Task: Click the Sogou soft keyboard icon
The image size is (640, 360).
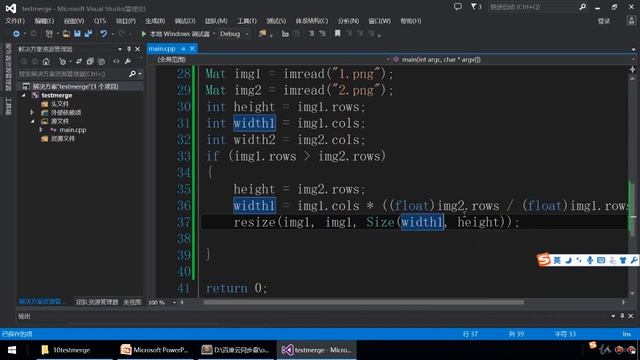Action: point(601,260)
